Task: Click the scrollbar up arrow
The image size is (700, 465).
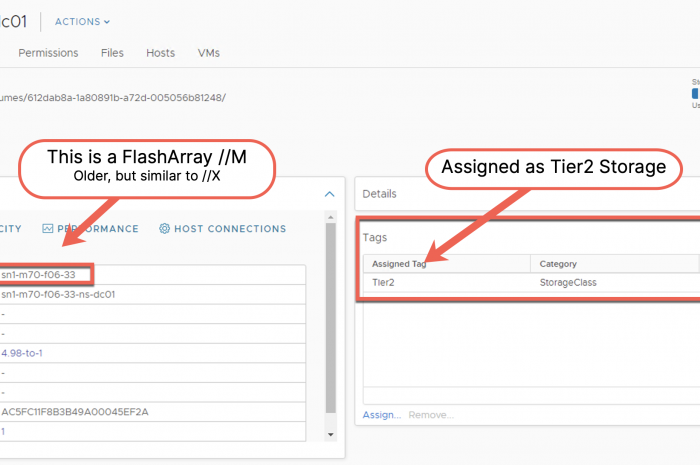Action: [x=331, y=228]
